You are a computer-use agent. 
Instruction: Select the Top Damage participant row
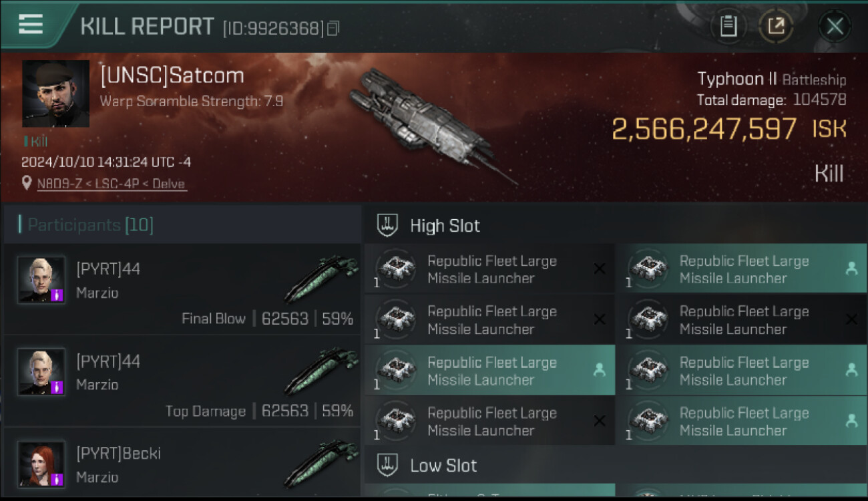click(x=182, y=381)
